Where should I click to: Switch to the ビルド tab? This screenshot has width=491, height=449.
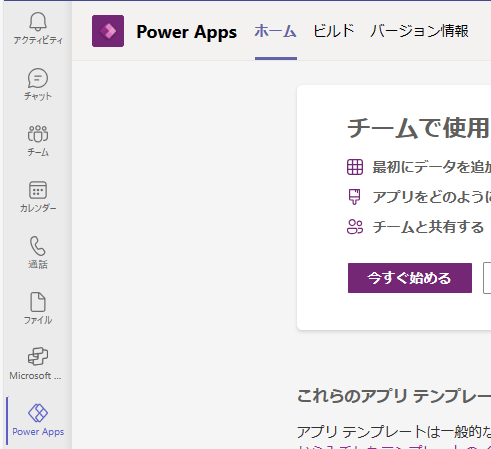pos(334,31)
